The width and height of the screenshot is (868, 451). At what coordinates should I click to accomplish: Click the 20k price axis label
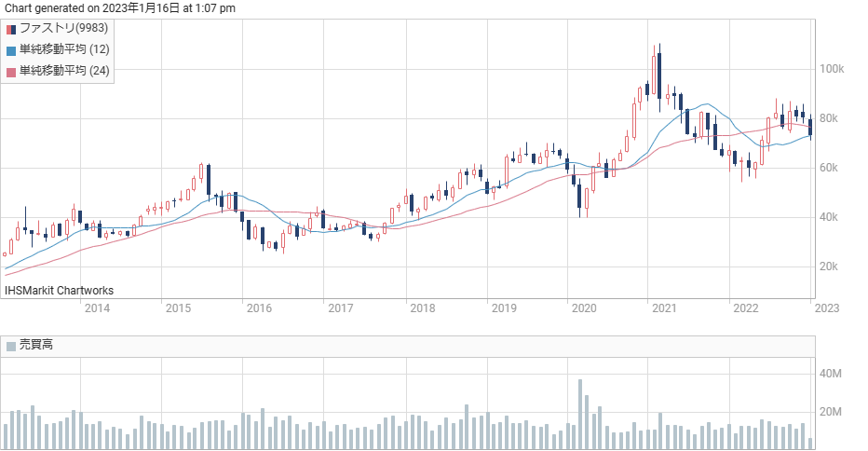[829, 266]
